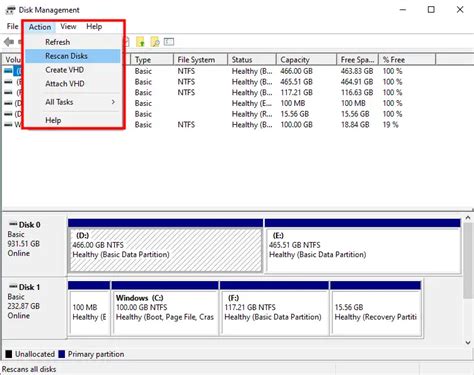Click free space value 116.63 GB
Screen dimensions: 474x375
(x=357, y=93)
